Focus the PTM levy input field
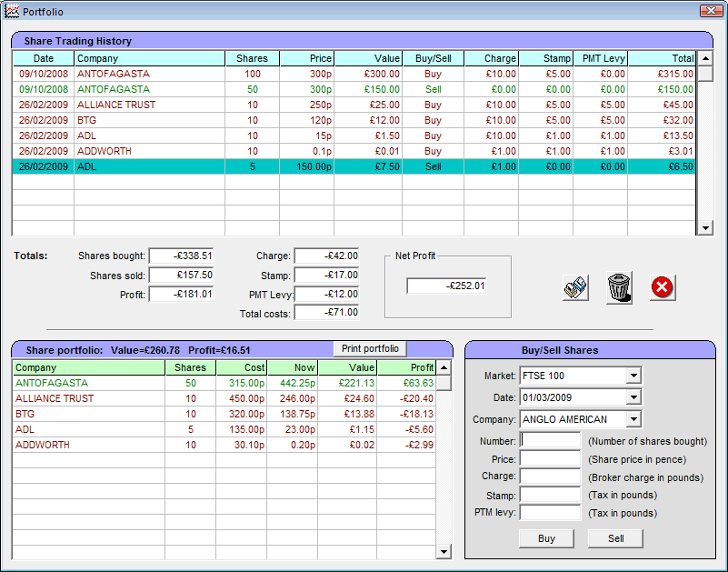The width and height of the screenshot is (728, 572). (x=550, y=513)
